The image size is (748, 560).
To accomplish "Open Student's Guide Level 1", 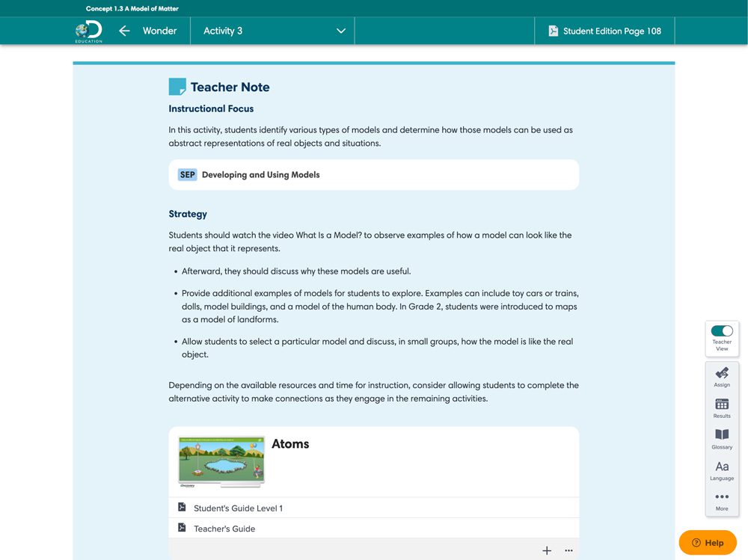I will click(238, 508).
